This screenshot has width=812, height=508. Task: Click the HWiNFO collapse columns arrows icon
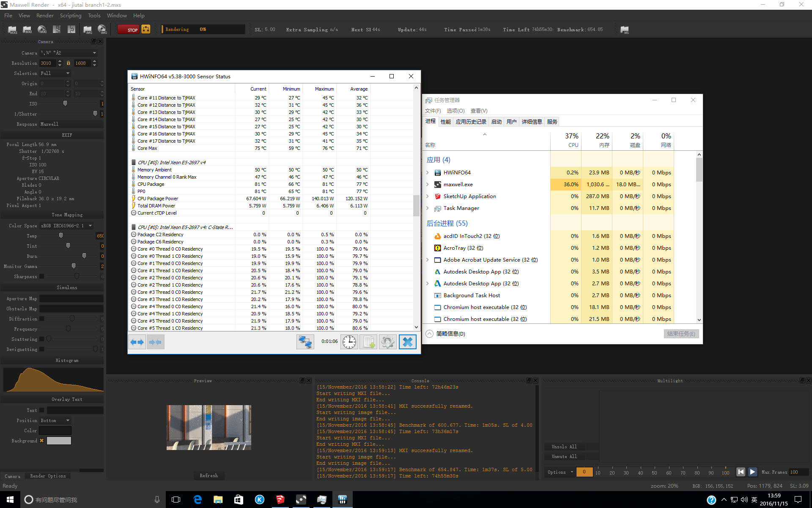155,342
